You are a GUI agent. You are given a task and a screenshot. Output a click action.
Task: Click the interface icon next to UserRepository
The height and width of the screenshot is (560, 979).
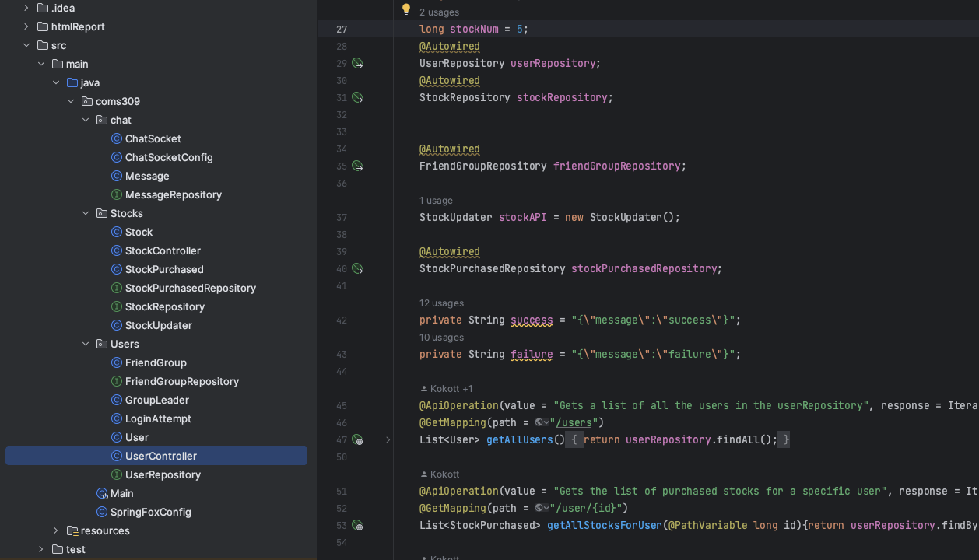117,474
